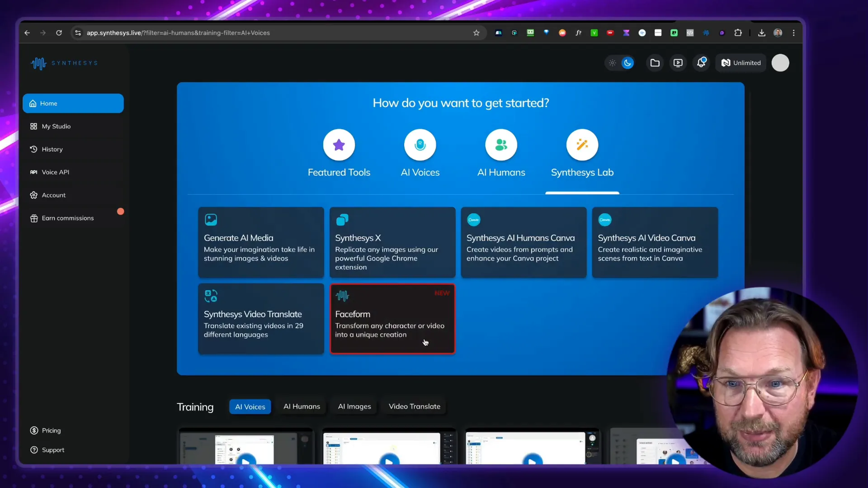This screenshot has height=488, width=868.
Task: Select the AI Images training tab
Action: click(x=354, y=407)
